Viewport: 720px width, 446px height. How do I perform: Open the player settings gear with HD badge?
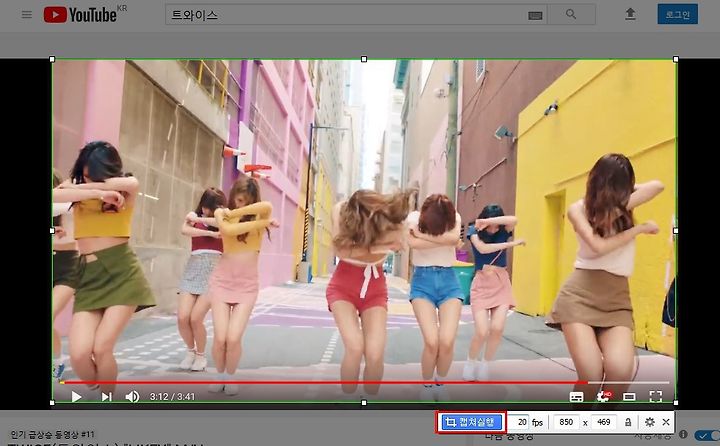click(x=603, y=396)
